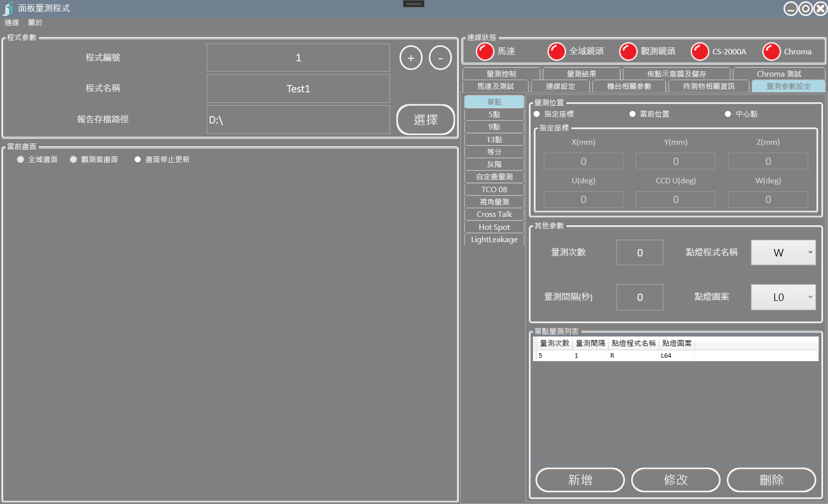Select the 9點 side tab

pos(494,126)
